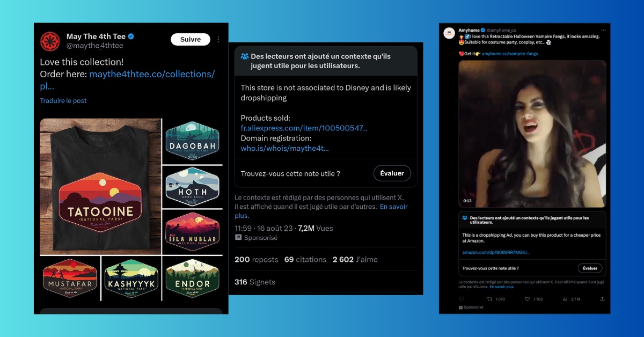
Task: Open the Dagobah badge image
Action: (193, 141)
